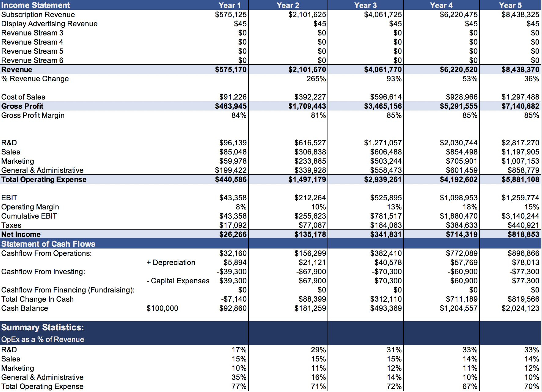Viewport: 542px width, 392px height.
Task: Click Cashflow From Operations label
Action: [46, 253]
